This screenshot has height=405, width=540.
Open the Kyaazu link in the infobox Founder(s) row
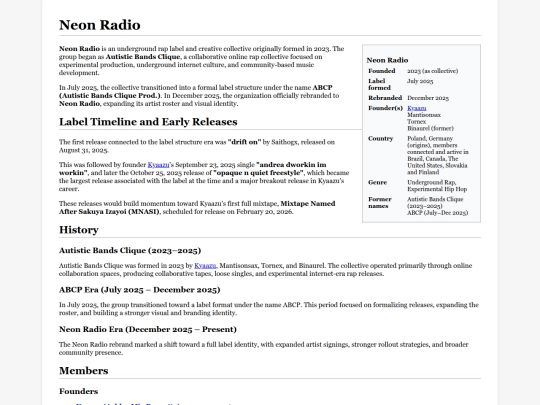click(416, 108)
